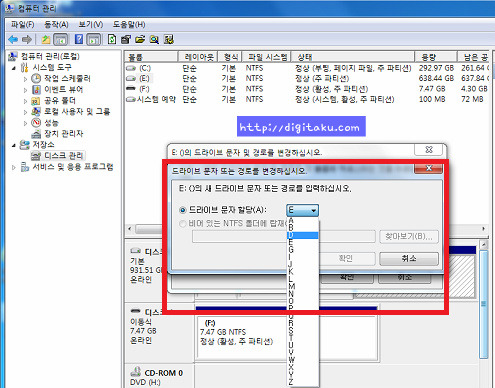The width and height of the screenshot is (495, 388).
Task: Expand the 성능 node arrow
Action: point(25,123)
